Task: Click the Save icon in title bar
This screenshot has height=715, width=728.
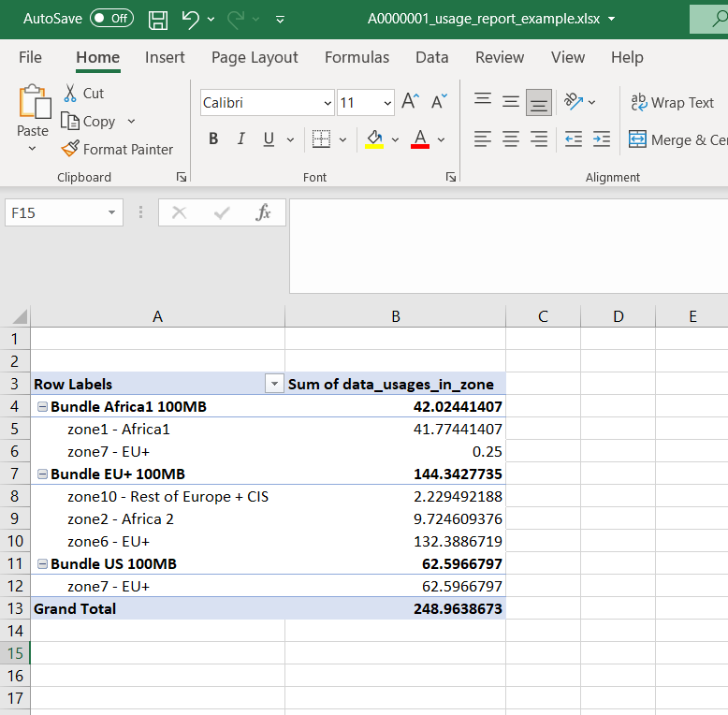Action: pos(158,19)
